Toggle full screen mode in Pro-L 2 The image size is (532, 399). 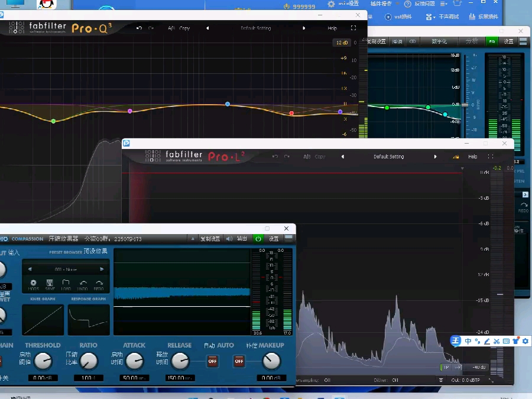pyautogui.click(x=490, y=157)
